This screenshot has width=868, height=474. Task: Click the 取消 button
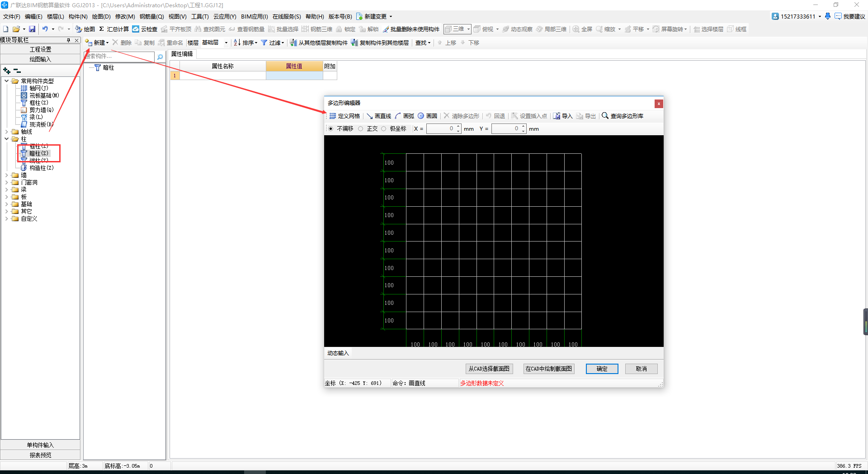click(x=641, y=369)
